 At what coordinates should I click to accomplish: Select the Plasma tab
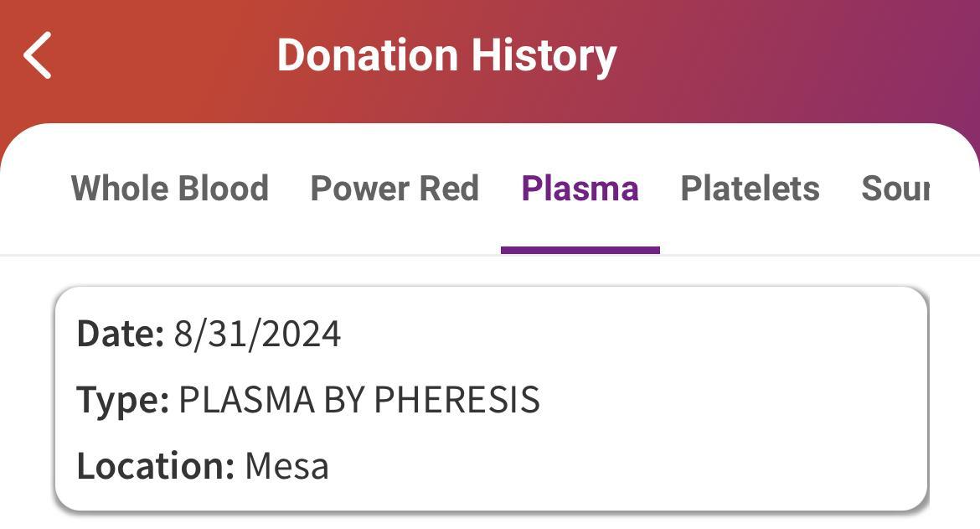580,188
